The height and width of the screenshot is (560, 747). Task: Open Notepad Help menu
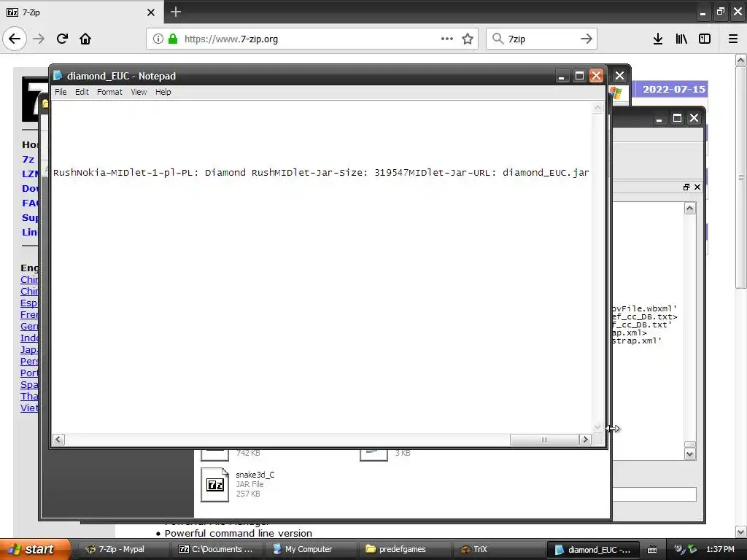pos(163,92)
